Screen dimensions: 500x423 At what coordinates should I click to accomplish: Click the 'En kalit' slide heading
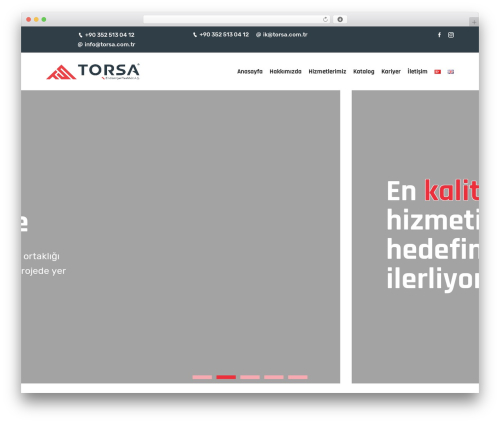coord(433,191)
